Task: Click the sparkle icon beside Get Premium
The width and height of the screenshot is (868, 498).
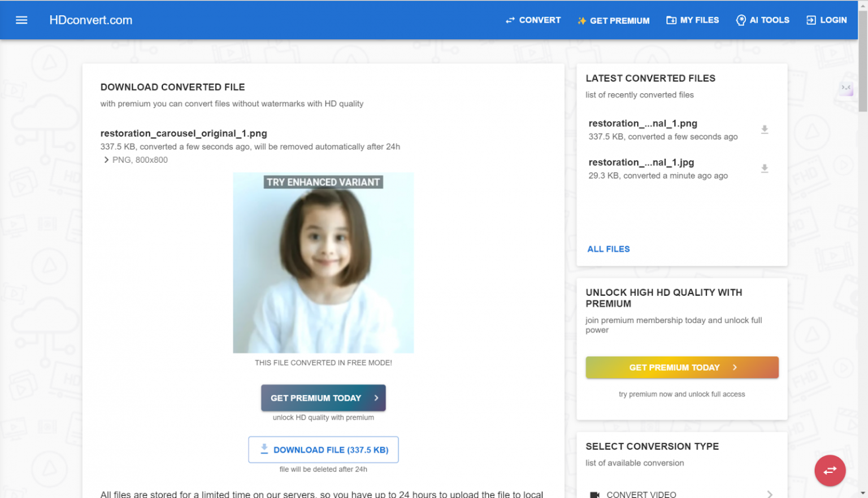Action: (581, 21)
